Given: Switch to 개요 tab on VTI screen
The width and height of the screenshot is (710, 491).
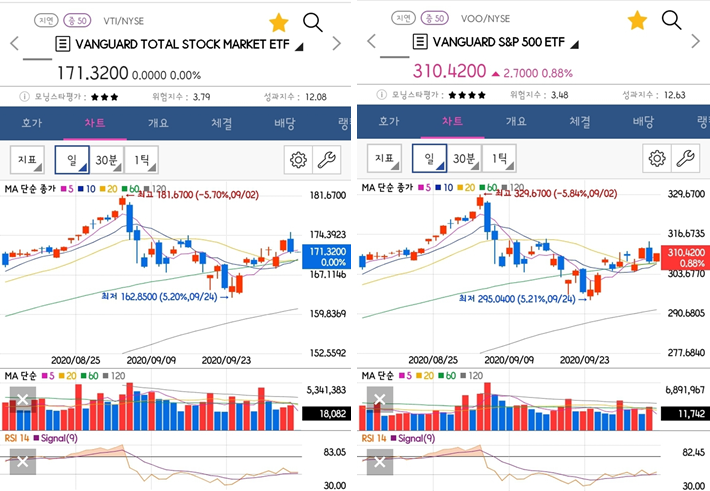Looking at the screenshot, I should tap(158, 123).
